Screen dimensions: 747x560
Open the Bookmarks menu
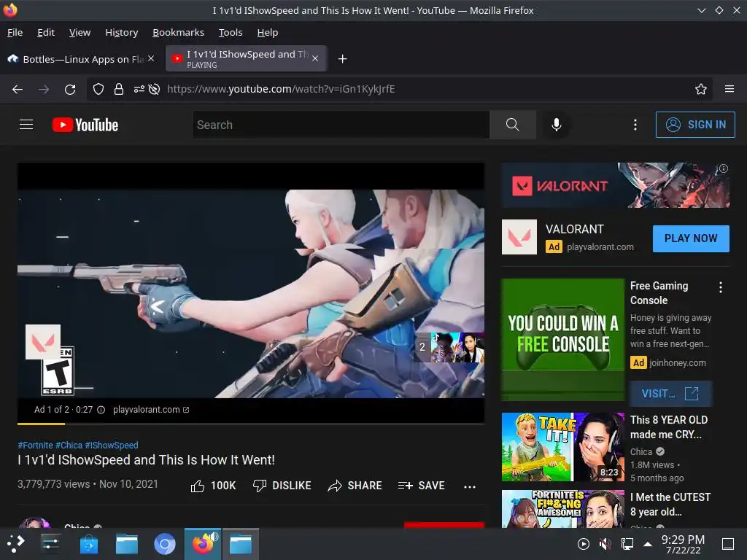pyautogui.click(x=178, y=32)
